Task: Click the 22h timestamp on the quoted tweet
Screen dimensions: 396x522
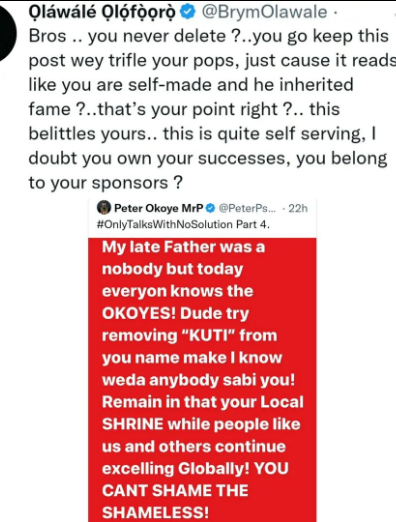Action: pyautogui.click(x=298, y=208)
